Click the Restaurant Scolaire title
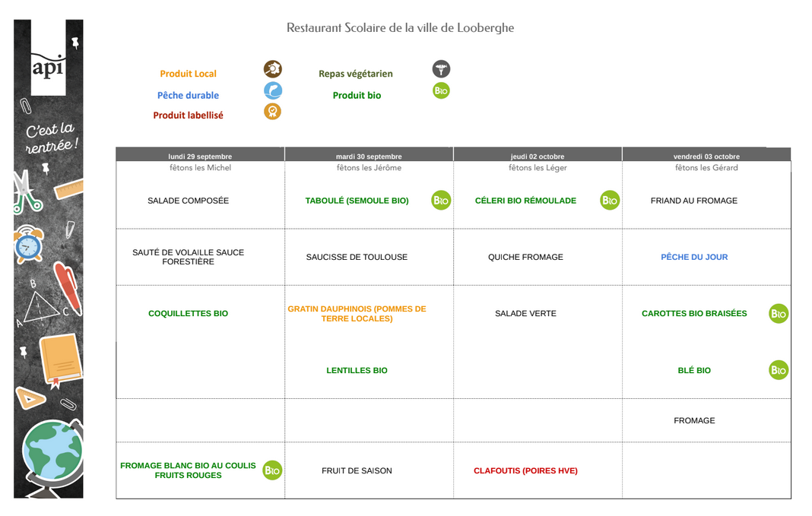 [x=400, y=28]
